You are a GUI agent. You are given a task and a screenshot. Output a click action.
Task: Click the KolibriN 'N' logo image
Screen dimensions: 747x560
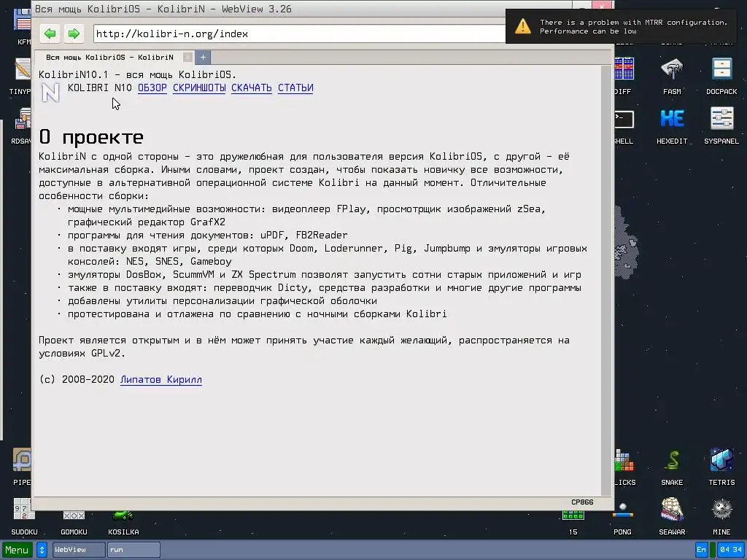point(50,93)
